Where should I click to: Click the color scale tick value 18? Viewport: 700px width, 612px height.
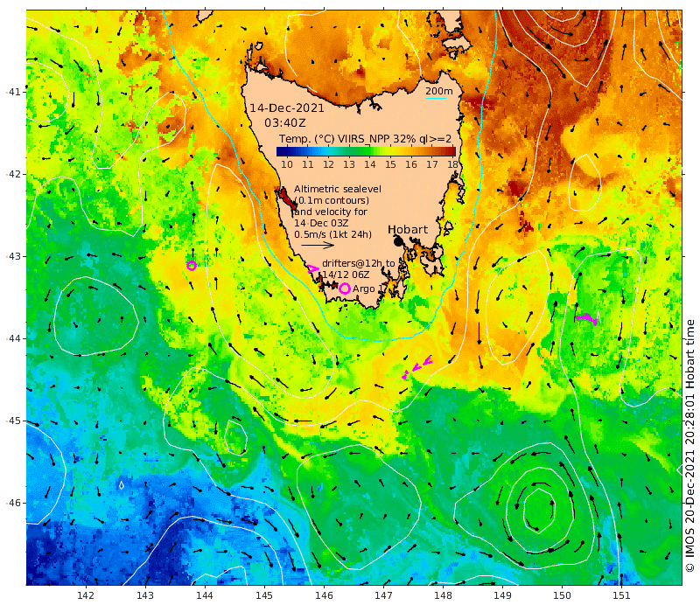coord(452,164)
